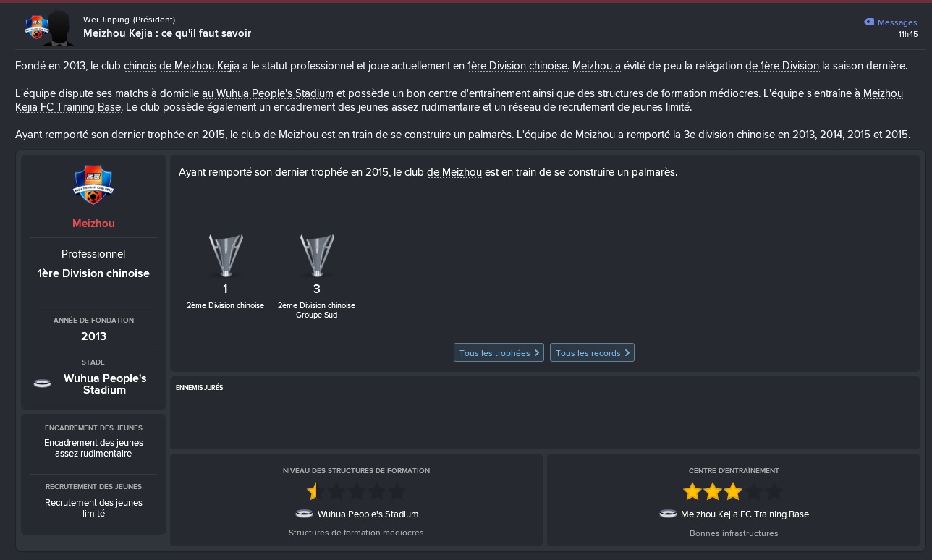Select the 2ème Division chinoise trophy icon
The image size is (932, 560).
226,255
